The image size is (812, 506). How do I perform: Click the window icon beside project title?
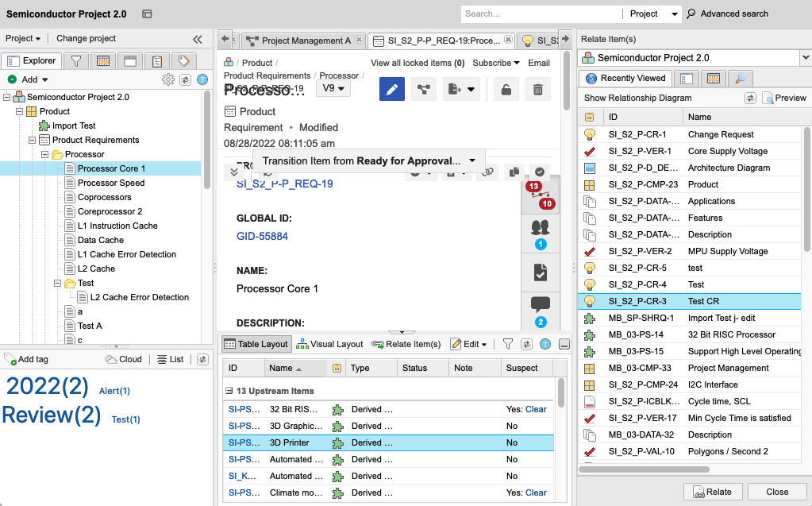pyautogui.click(x=147, y=14)
